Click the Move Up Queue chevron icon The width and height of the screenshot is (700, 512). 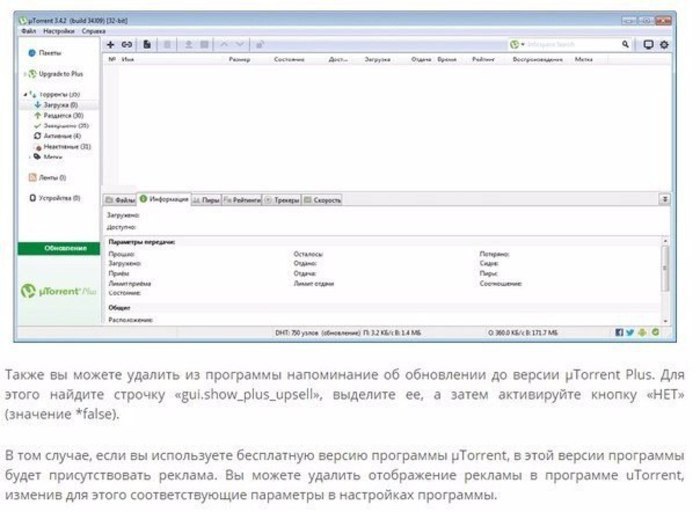(x=224, y=45)
